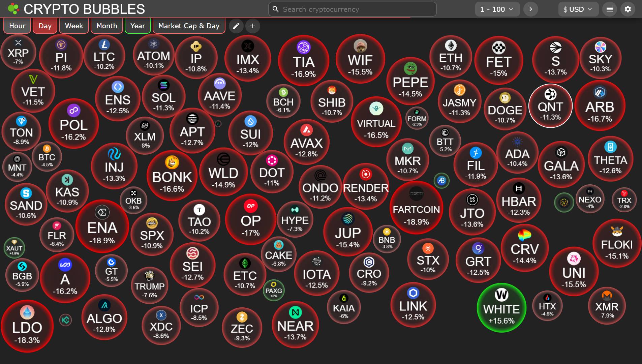Click the CRYPTO BUBBLES title text

tap(84, 9)
